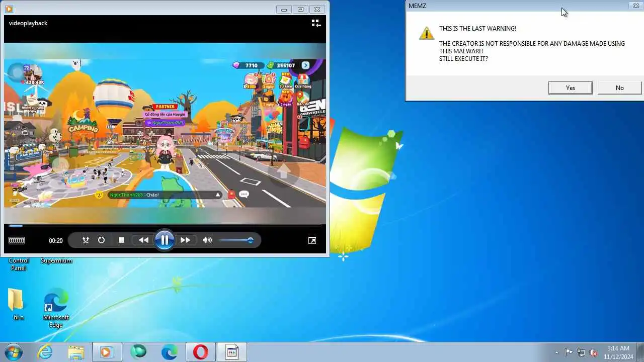
Task: Click the muted volume tray icon
Action: tap(594, 352)
